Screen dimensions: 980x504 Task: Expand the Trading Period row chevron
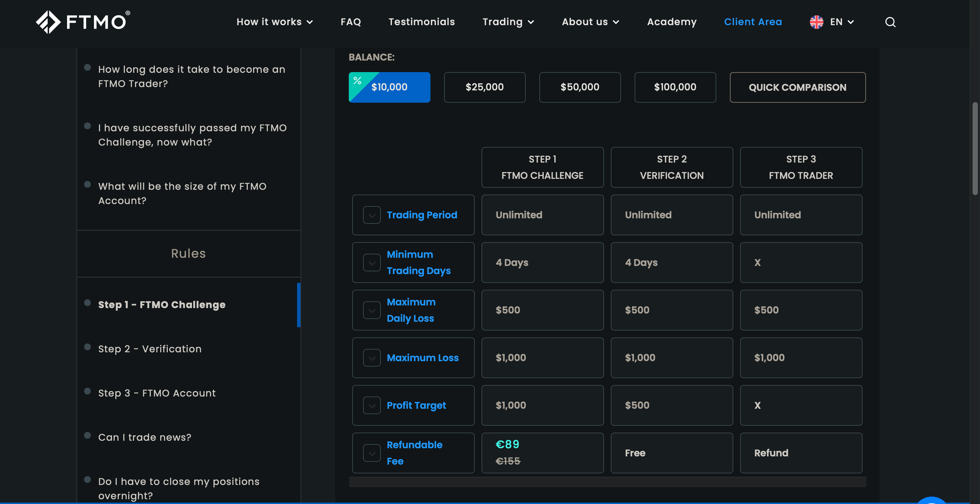coord(372,215)
